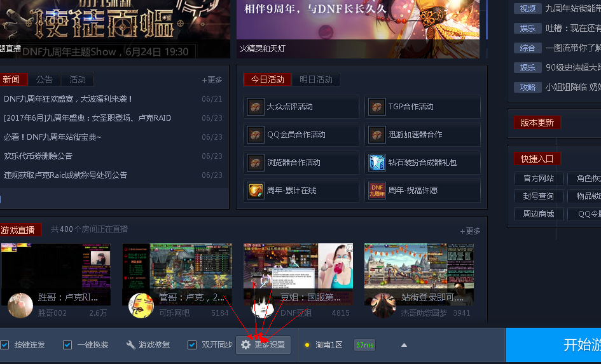Click the 可乐网吧 streamer avatar
Screen dimensions: 601x364
(x=141, y=306)
